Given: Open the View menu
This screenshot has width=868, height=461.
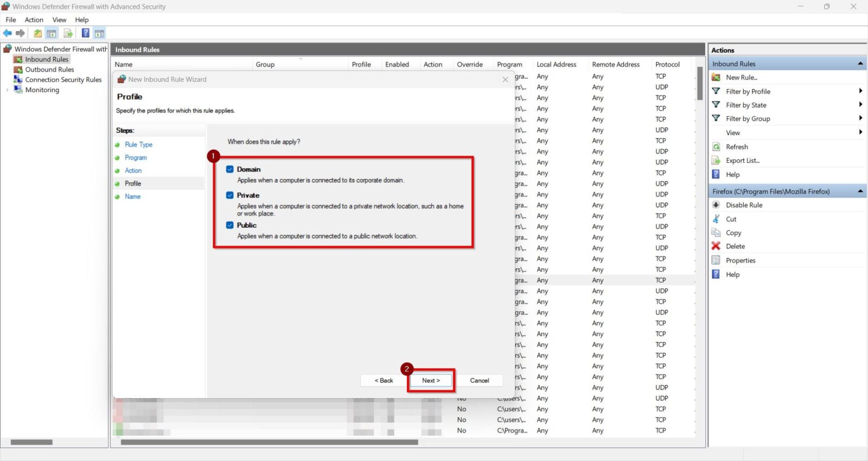Looking at the screenshot, I should (59, 20).
